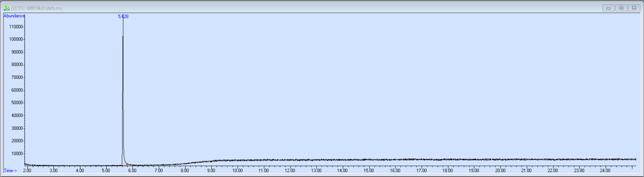Click the 110000 abundance axis value

[16, 27]
